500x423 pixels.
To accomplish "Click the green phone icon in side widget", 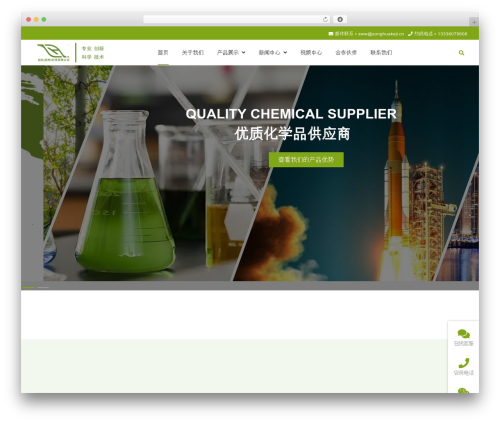I will tap(464, 363).
